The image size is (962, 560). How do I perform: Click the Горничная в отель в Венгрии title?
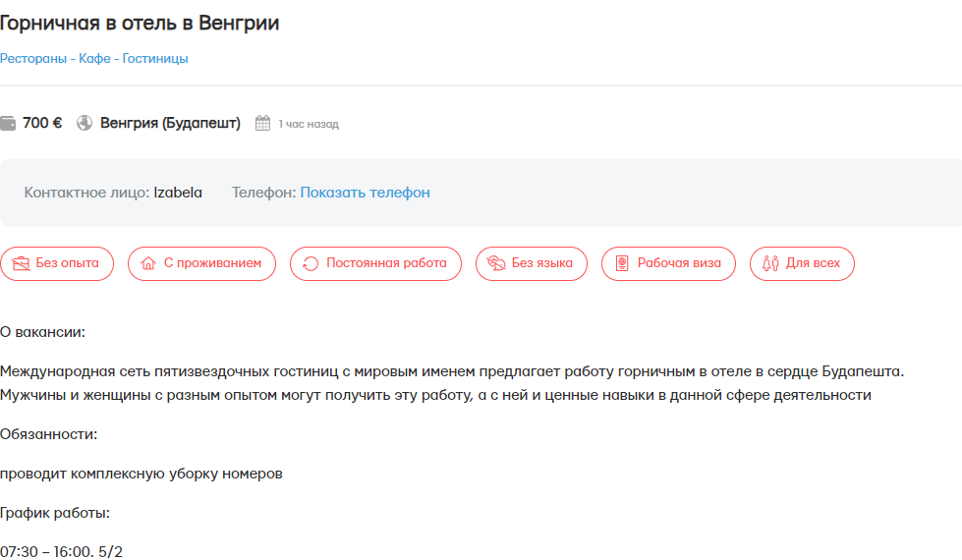140,24
